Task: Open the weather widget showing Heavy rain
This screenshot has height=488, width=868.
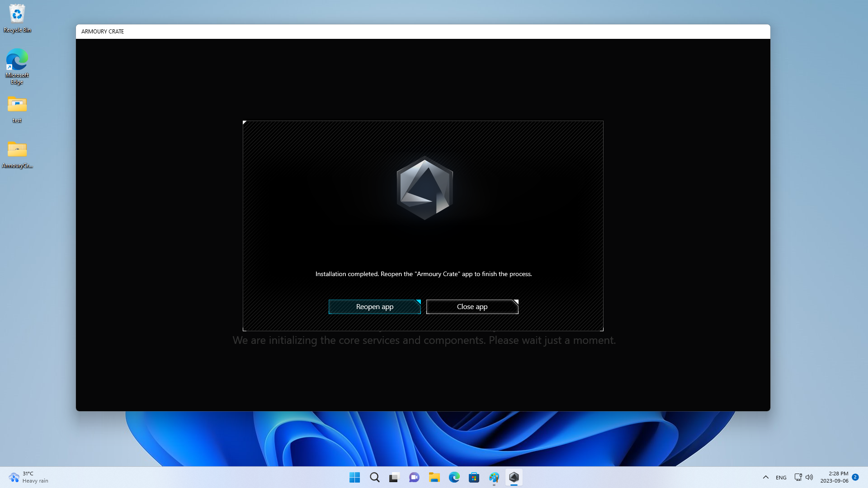Action: [28, 477]
